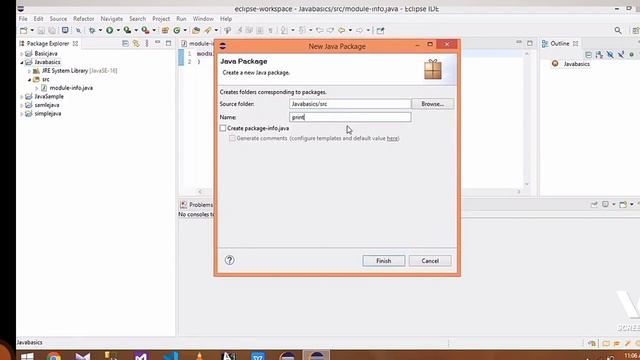Image resolution: width=640 pixels, height=360 pixels.
Task: Click the Source folder text field
Action: pyautogui.click(x=350, y=104)
